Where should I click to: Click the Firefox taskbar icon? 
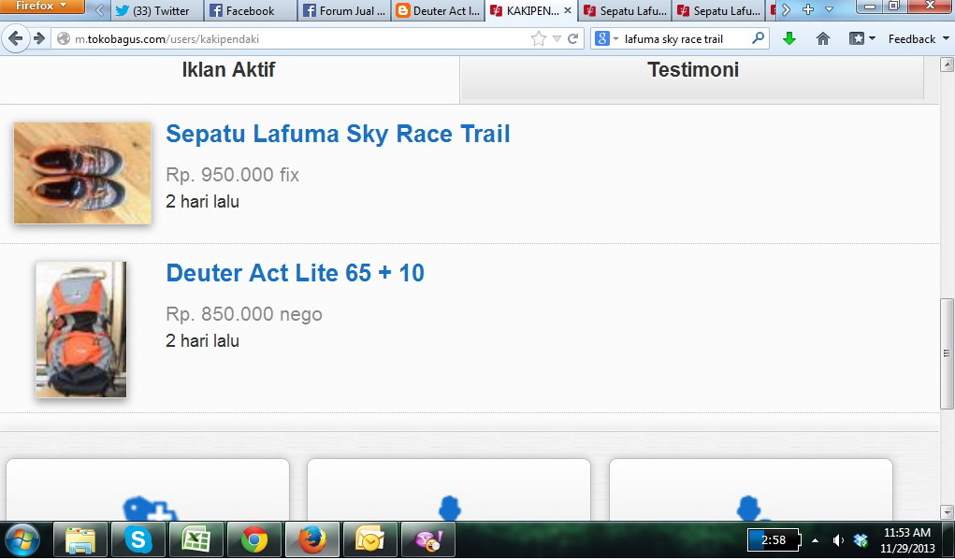[311, 540]
